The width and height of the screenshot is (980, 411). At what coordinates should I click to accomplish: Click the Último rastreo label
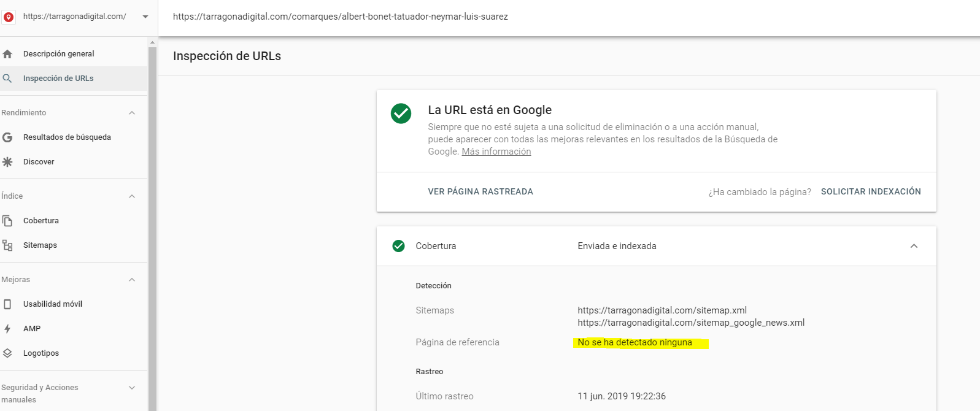pyautogui.click(x=444, y=396)
